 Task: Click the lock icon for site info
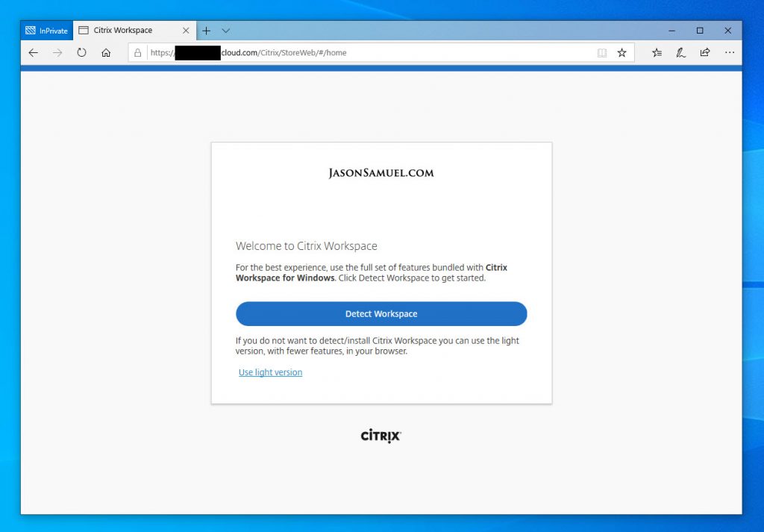click(x=137, y=53)
